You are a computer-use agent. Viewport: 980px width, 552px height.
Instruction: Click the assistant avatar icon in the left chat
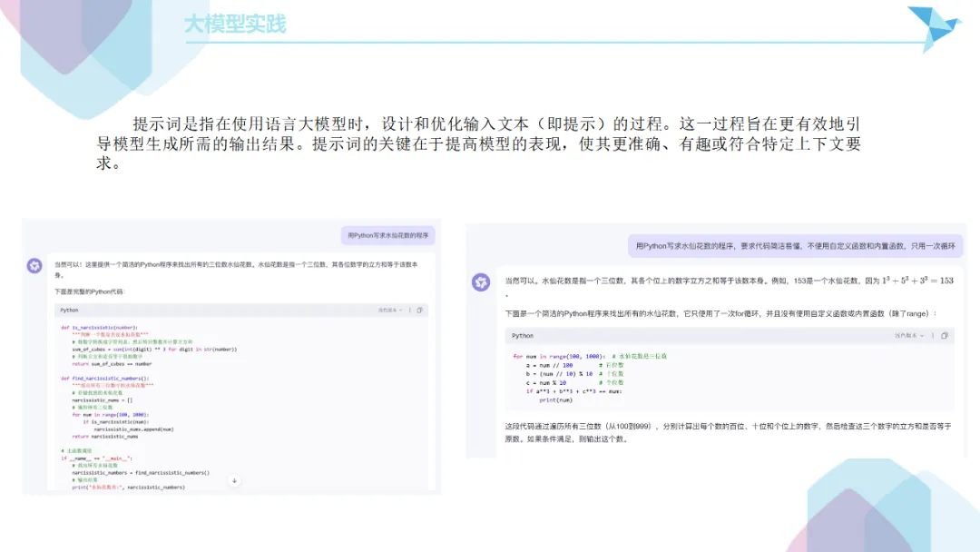tap(34, 266)
